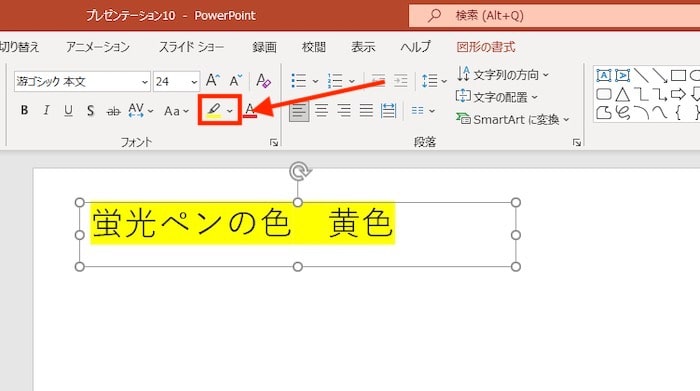
Task: Toggle distributed alignment
Action: click(x=389, y=110)
